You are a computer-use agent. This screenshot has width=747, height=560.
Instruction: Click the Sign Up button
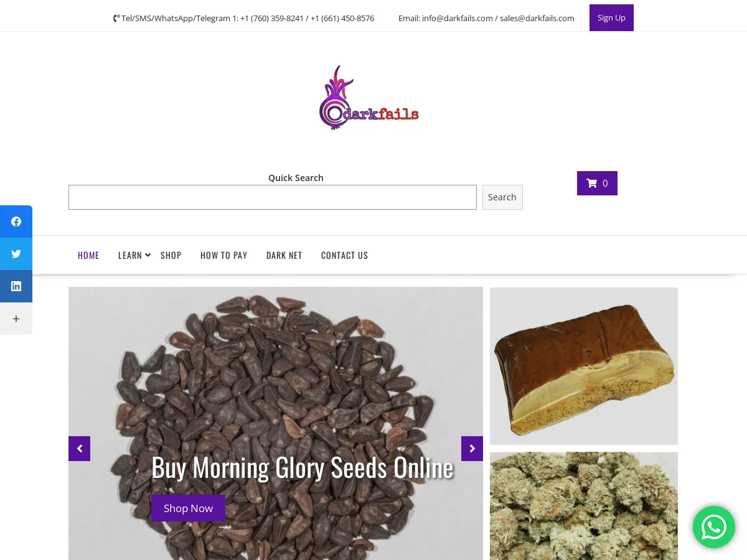coord(611,17)
